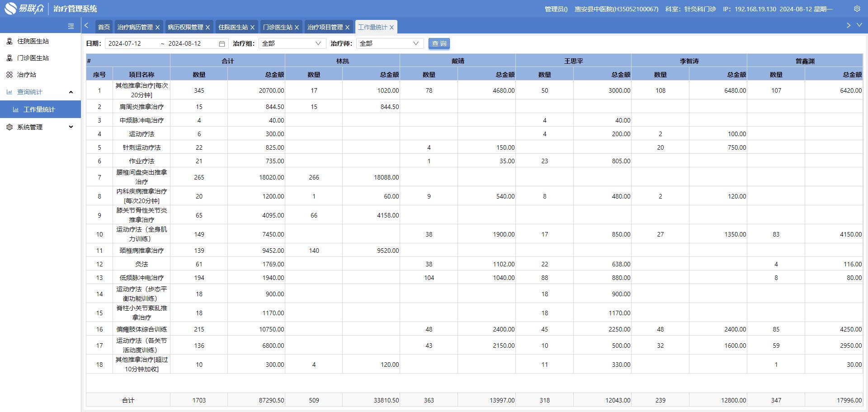Select the 中频脉冲电治疗 row name
This screenshot has width=868, height=412.
pyautogui.click(x=142, y=120)
